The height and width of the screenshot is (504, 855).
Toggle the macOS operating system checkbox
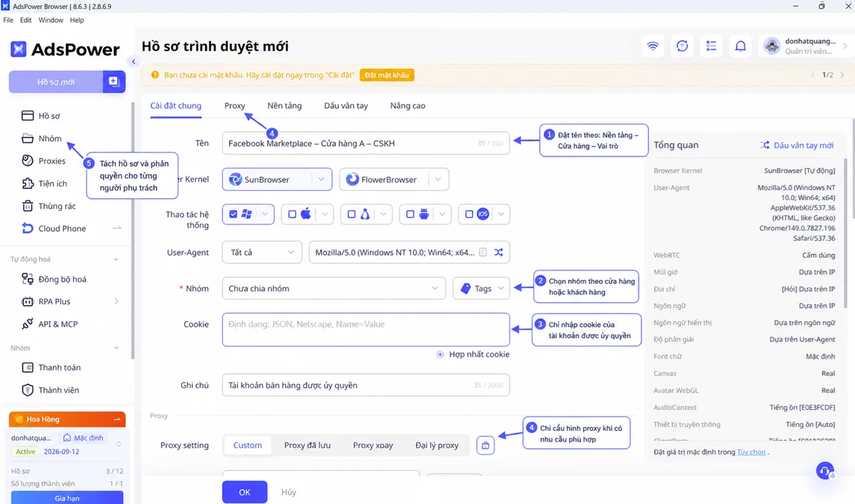292,214
